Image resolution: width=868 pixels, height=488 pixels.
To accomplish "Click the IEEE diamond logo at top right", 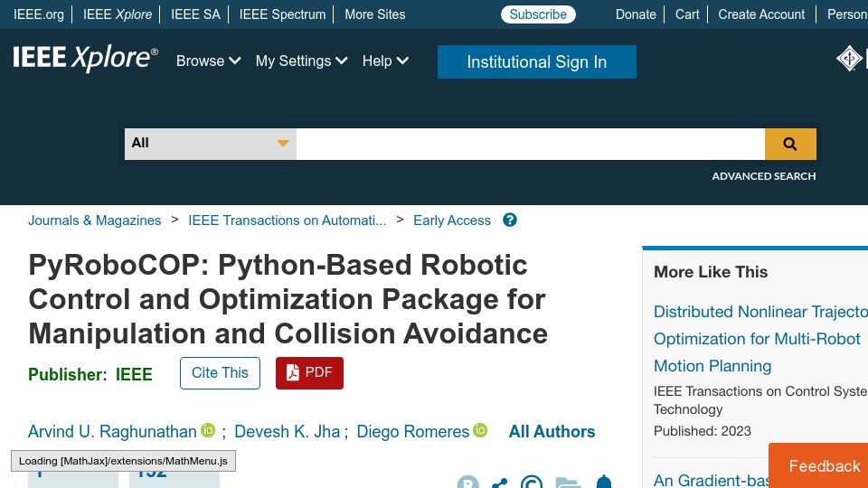I will 849,58.
